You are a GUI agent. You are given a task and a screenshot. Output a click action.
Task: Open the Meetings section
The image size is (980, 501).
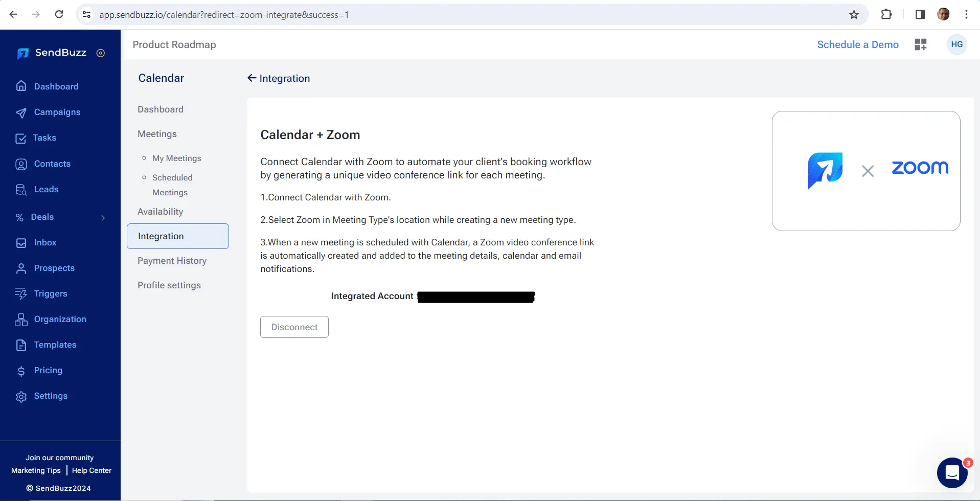(x=157, y=134)
